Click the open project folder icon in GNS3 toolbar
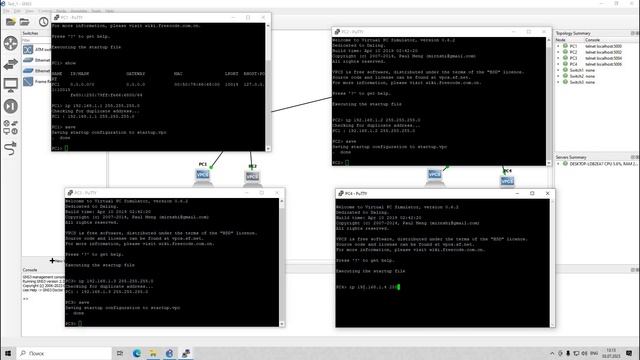The image size is (640, 360). (24, 22)
